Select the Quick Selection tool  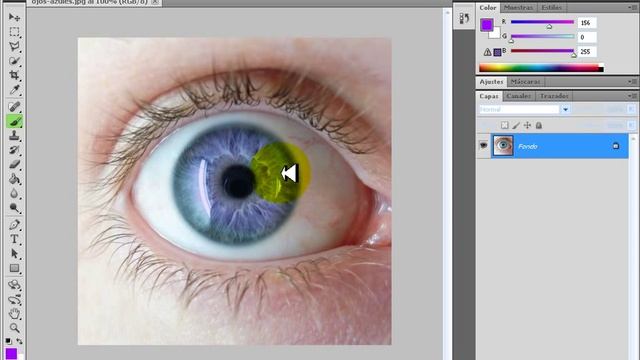pyautogui.click(x=14, y=61)
